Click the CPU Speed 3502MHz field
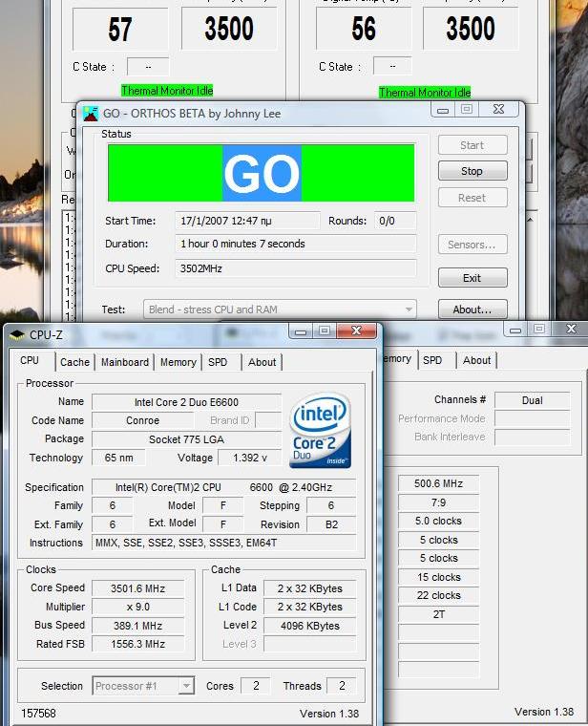588x726 pixels. 296,268
